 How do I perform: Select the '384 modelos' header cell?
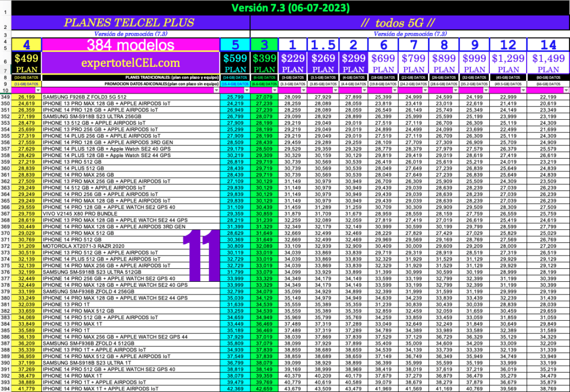click(130, 45)
